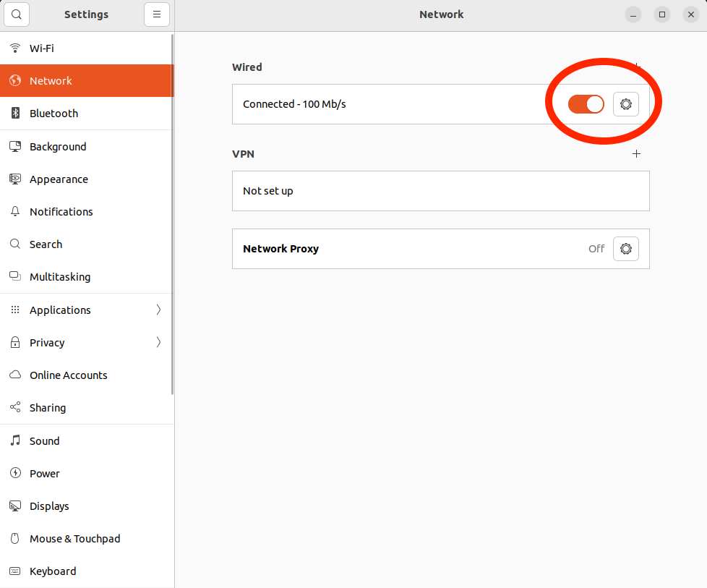Click the Network globe icon in the sidebar
Image resolution: width=707 pixels, height=588 pixels.
point(15,80)
